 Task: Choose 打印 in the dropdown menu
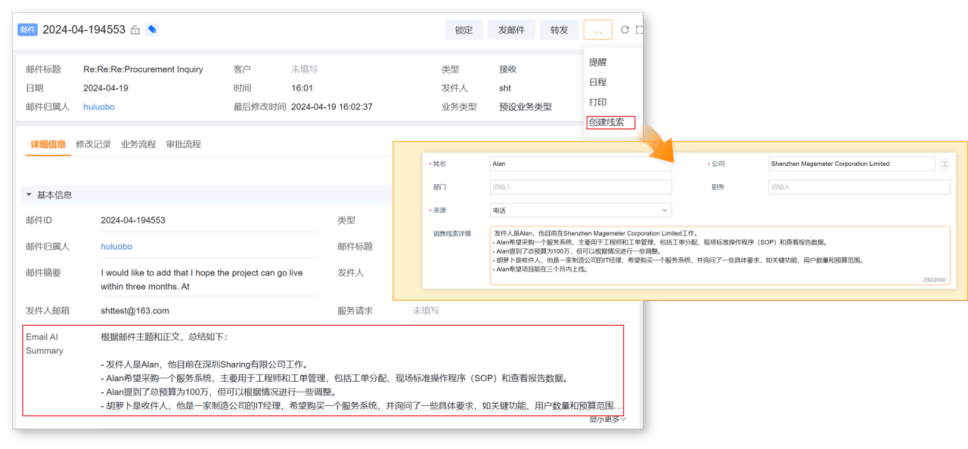(598, 102)
